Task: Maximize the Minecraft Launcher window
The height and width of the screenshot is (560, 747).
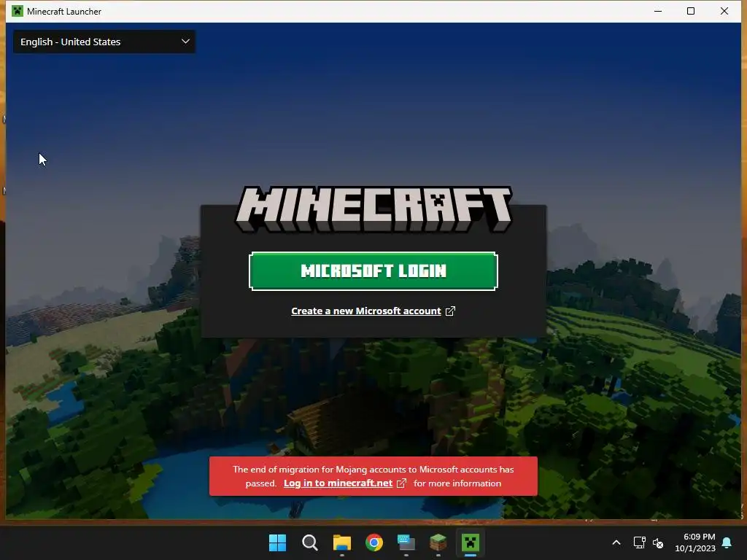Action: point(691,11)
